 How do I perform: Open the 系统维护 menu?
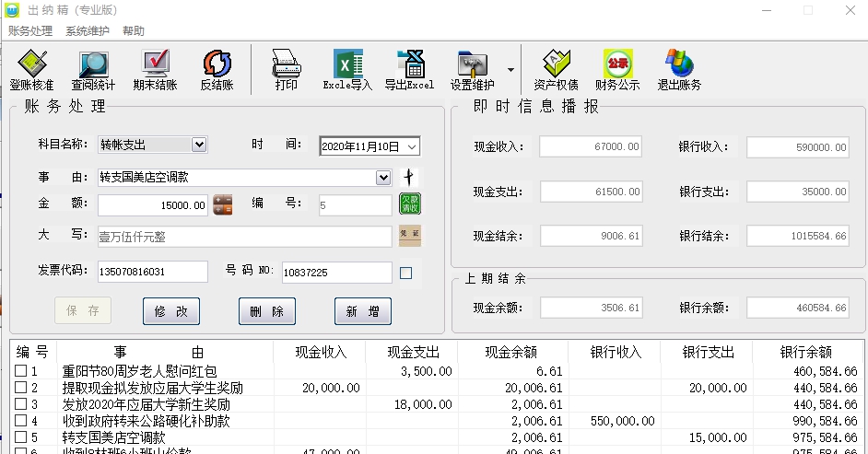[88, 31]
